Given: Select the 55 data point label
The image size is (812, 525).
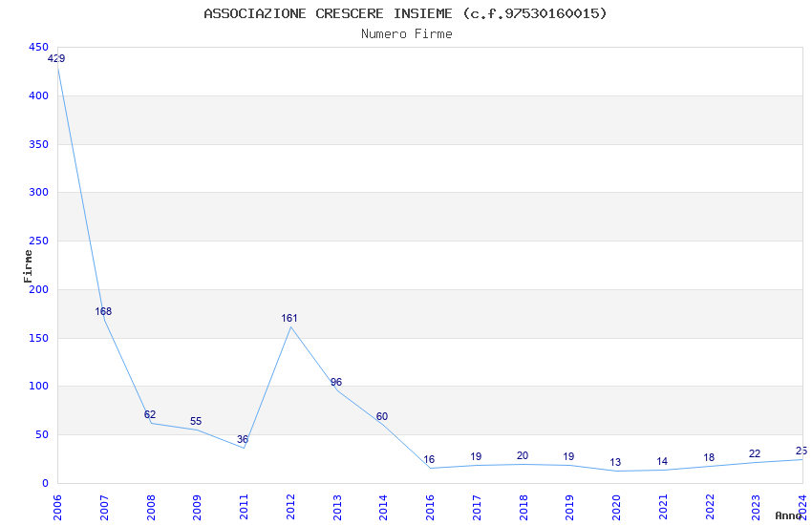Looking at the screenshot, I should 196,421.
